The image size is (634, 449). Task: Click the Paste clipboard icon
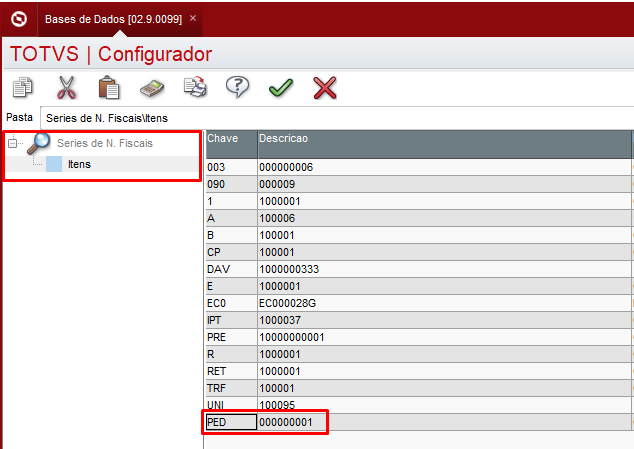pos(109,87)
